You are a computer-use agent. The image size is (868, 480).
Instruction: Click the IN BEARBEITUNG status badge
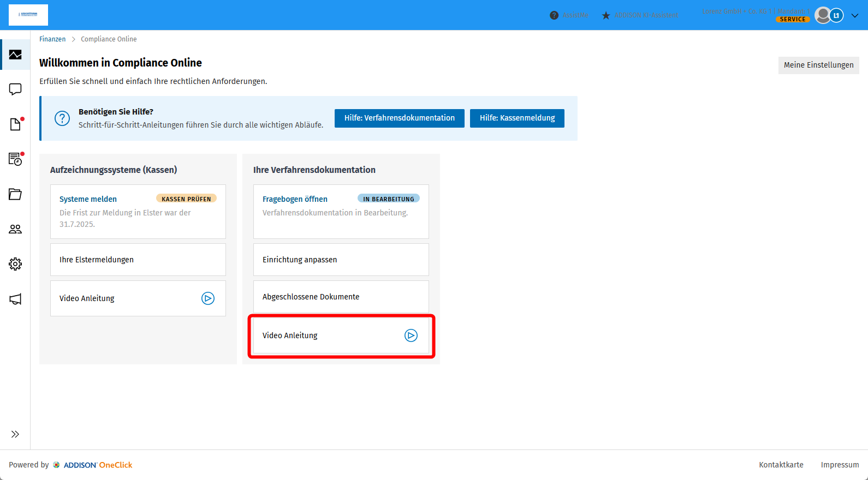tap(389, 199)
